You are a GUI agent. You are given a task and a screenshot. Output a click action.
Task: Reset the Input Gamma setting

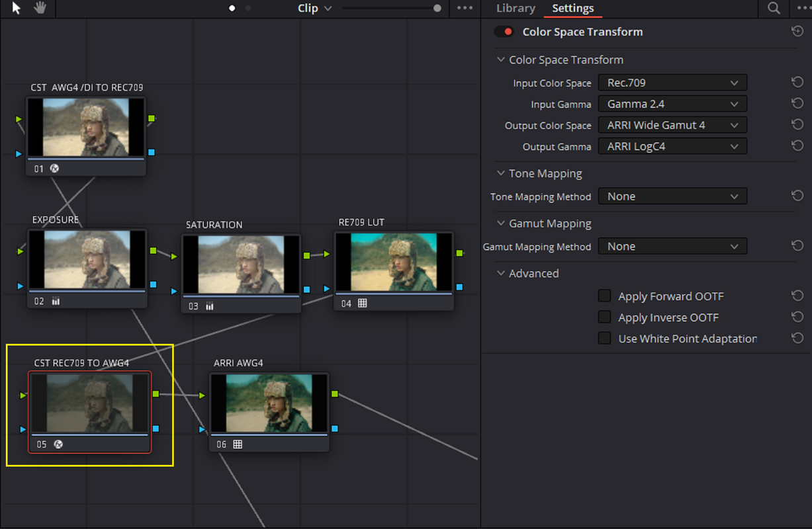(x=797, y=104)
